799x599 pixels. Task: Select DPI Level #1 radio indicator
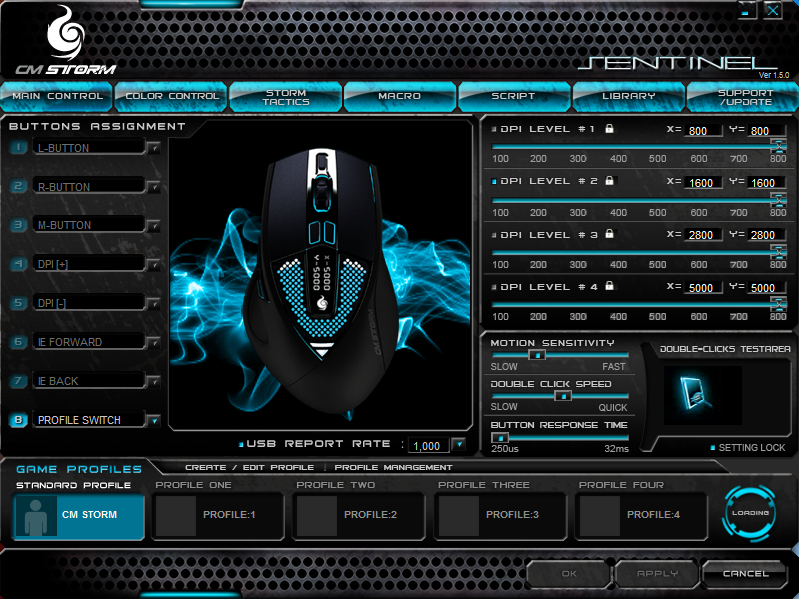point(494,129)
